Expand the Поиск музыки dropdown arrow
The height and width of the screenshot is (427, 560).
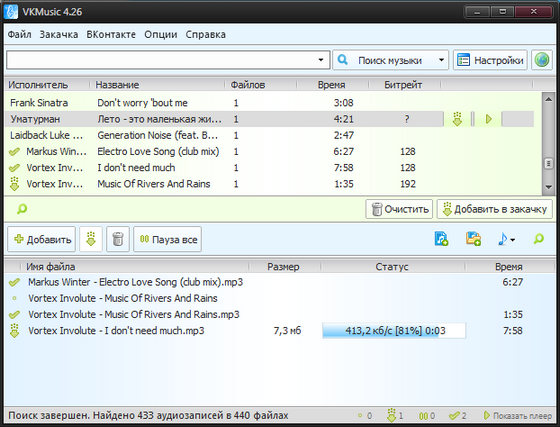click(441, 60)
